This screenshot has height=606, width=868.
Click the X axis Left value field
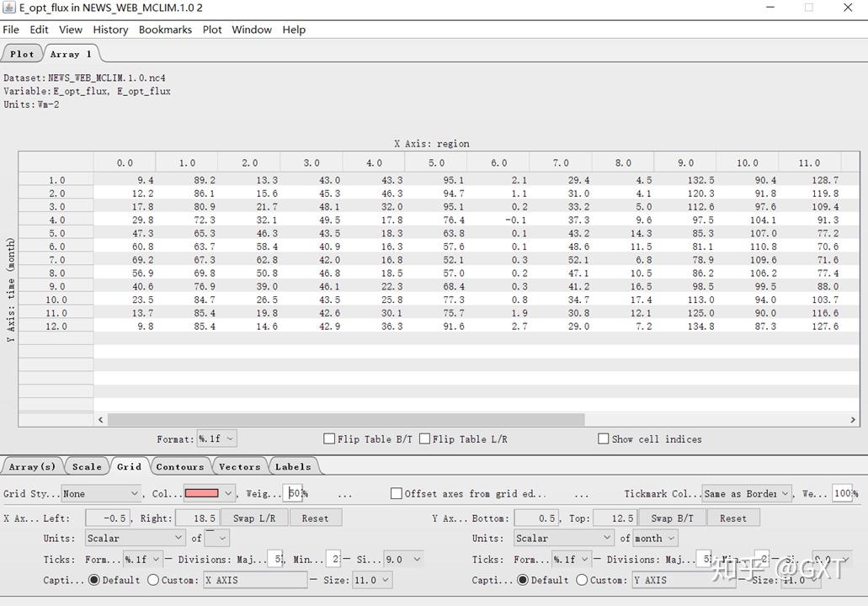(107, 518)
